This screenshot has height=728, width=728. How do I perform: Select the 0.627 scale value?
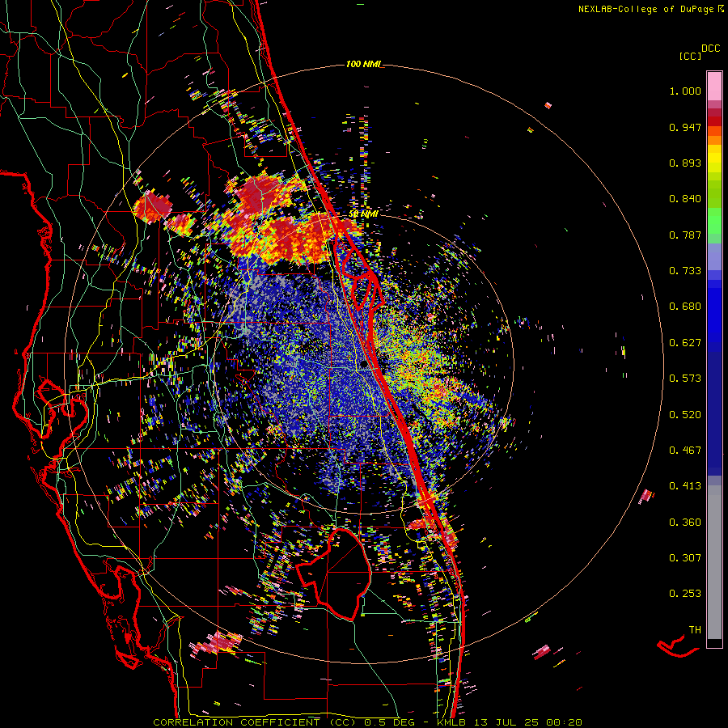[x=685, y=343]
